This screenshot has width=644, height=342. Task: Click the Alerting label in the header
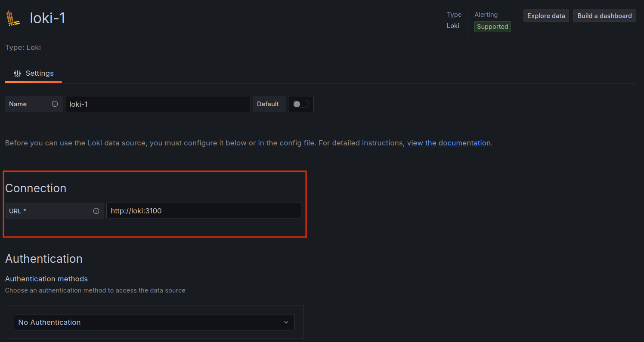[x=486, y=15]
